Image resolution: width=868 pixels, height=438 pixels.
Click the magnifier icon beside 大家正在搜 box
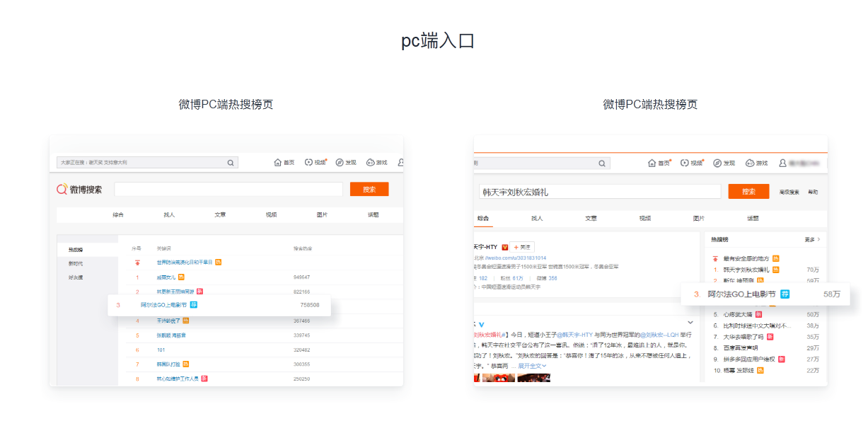pyautogui.click(x=231, y=163)
